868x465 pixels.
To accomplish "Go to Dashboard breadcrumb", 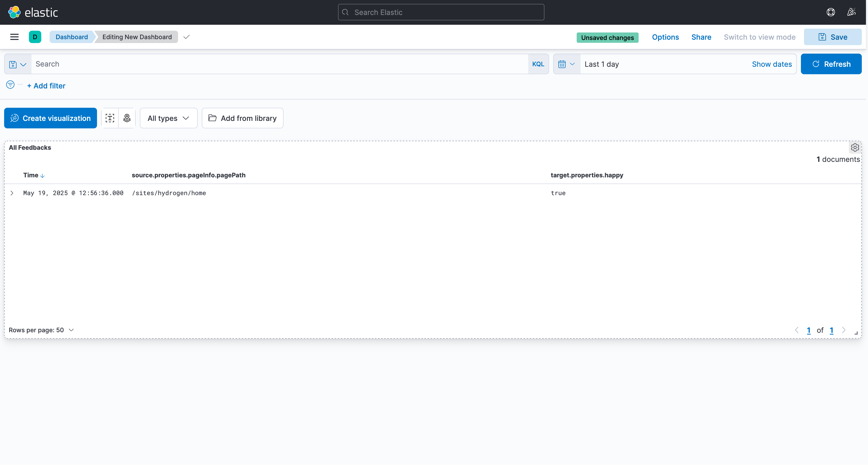I will coord(71,37).
